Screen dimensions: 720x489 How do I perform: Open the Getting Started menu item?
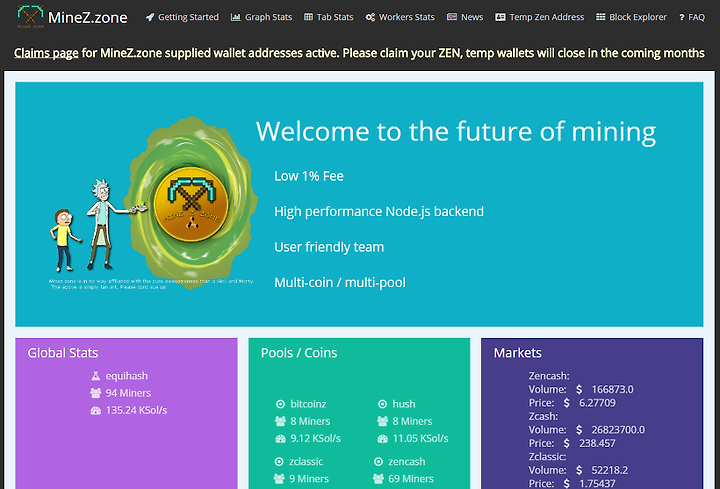(x=188, y=17)
